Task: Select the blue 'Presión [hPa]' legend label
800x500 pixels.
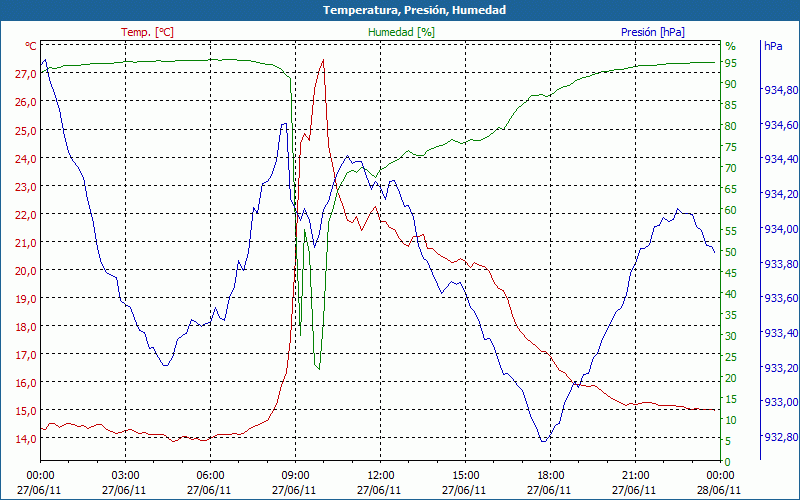Action: pyautogui.click(x=653, y=32)
